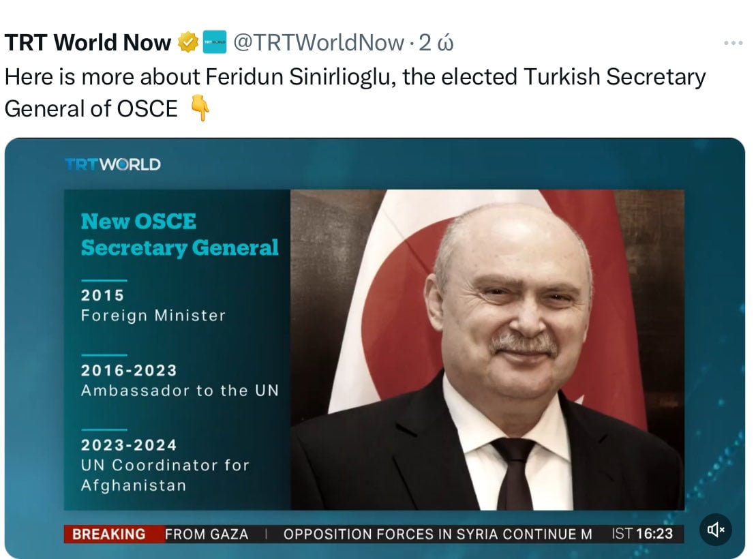Click the TRT World affiliate badge
The width and height of the screenshot is (756, 559).
point(214,43)
